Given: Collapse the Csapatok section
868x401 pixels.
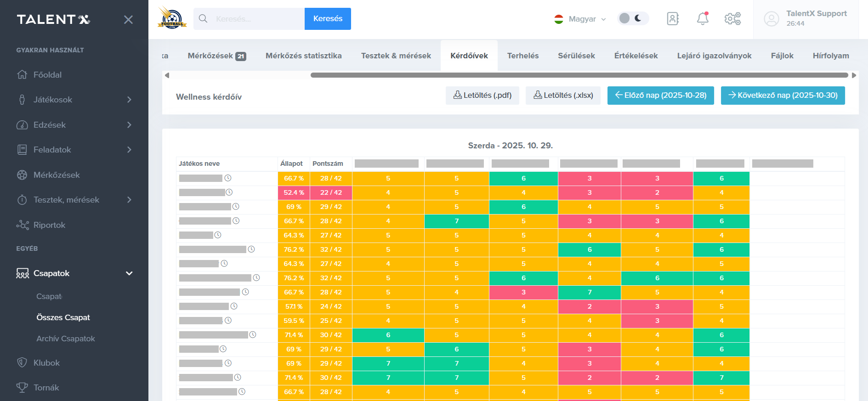Looking at the screenshot, I should (129, 273).
